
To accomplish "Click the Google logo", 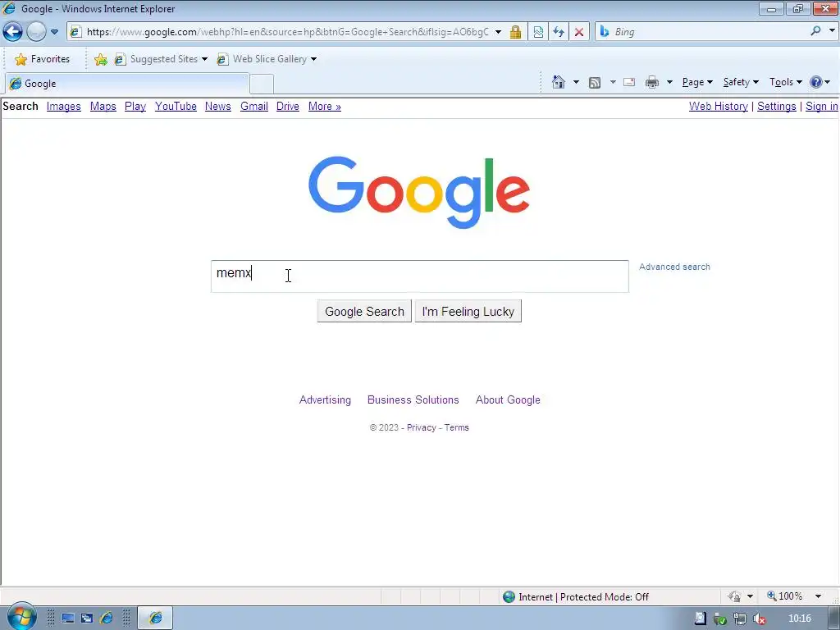I will click(x=419, y=192).
